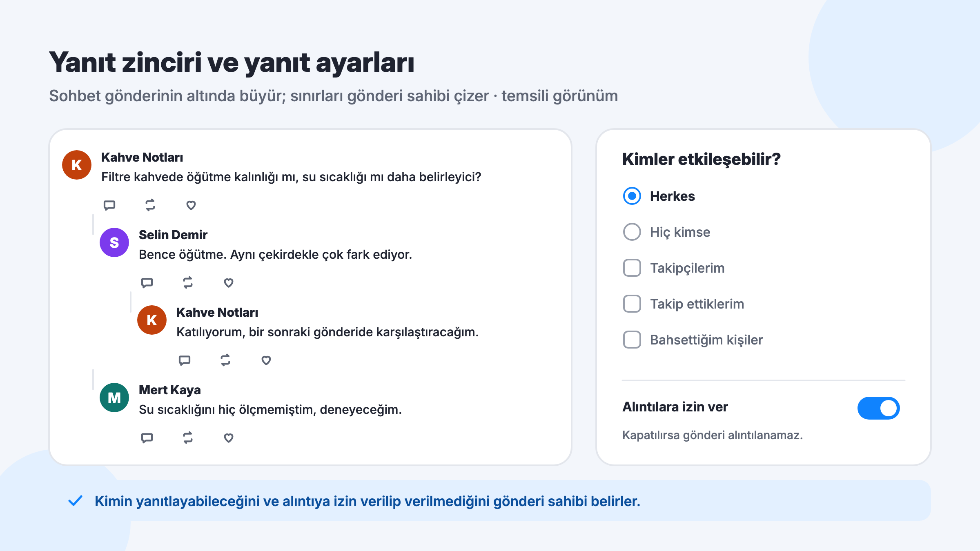Check the Takip ettiklerim checkbox

click(632, 304)
